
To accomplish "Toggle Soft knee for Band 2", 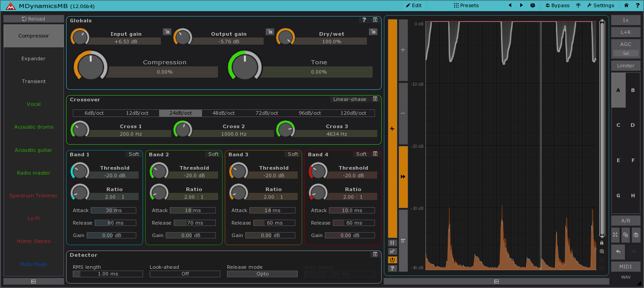I will (213, 154).
